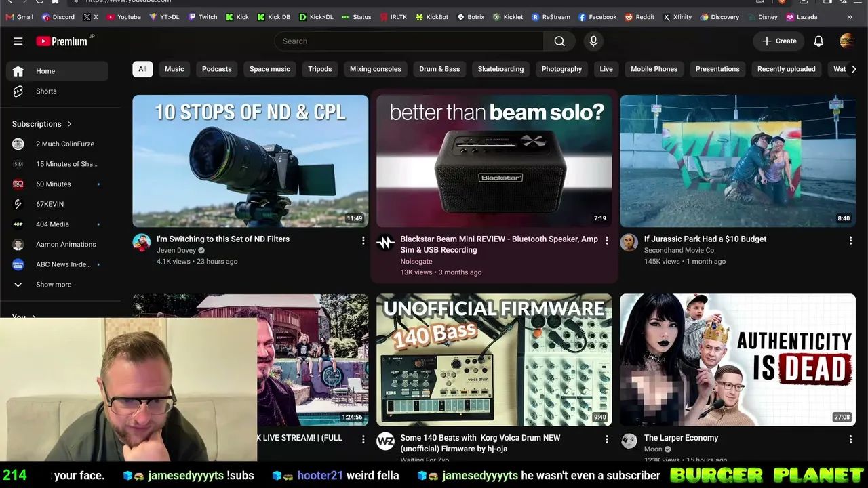Show hidden bookmarks overflow chevron
The image size is (868, 488).
[850, 17]
